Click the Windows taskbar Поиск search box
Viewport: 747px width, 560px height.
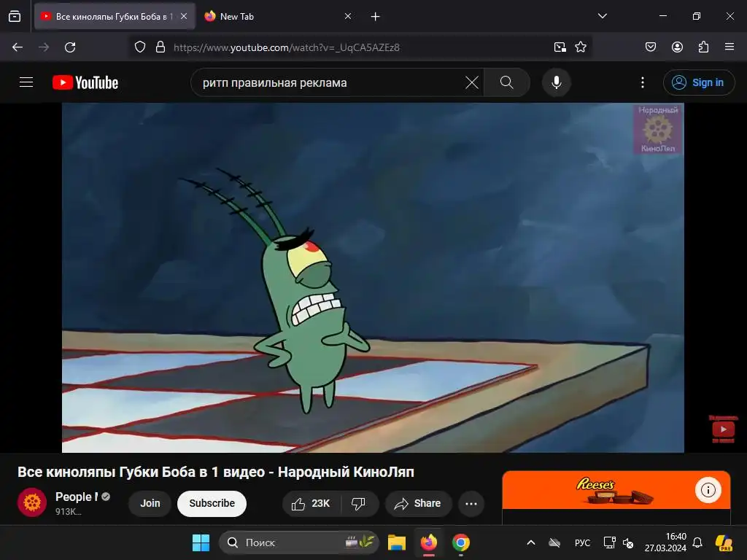click(299, 542)
